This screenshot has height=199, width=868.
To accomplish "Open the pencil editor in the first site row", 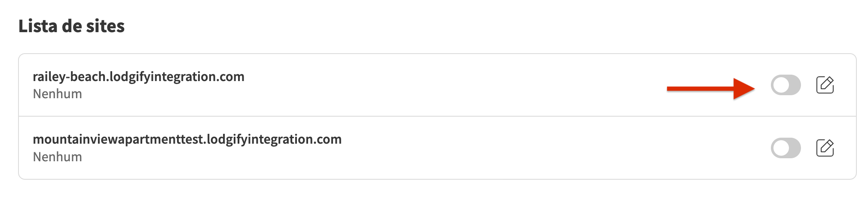I will tap(825, 85).
